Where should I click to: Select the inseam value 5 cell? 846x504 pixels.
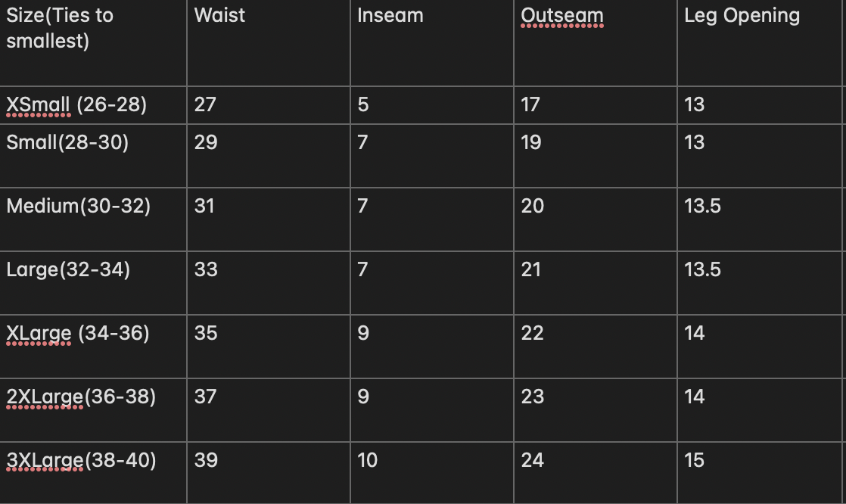coord(431,105)
